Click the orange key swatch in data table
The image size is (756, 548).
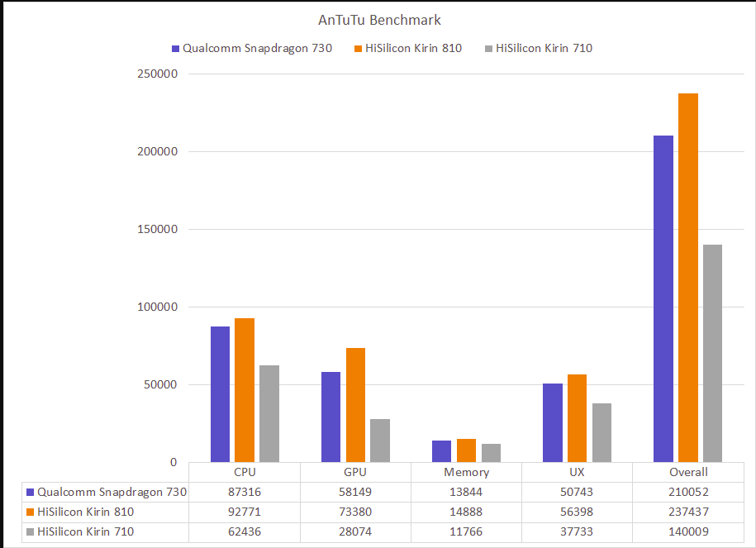click(x=31, y=512)
